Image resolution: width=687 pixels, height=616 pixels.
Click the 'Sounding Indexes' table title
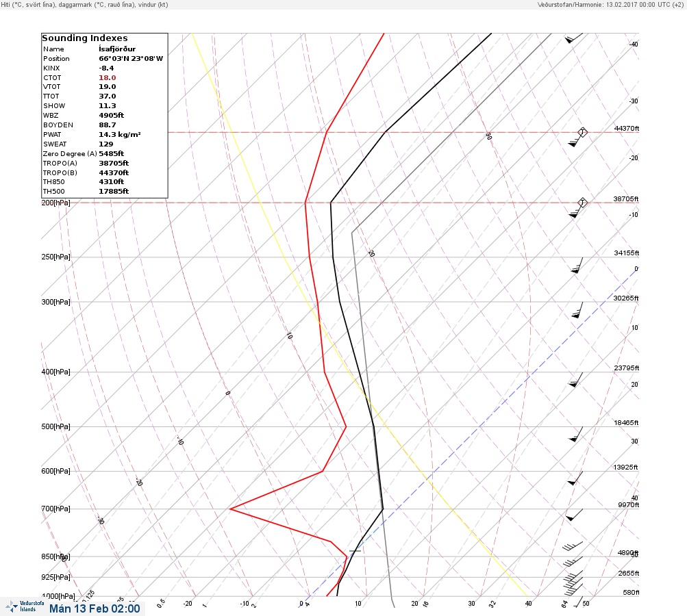click(x=85, y=38)
